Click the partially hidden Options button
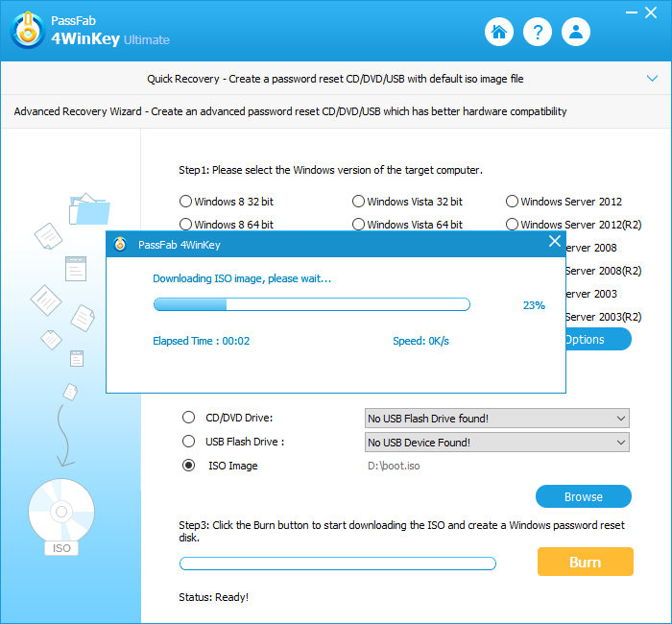 pyautogui.click(x=598, y=340)
